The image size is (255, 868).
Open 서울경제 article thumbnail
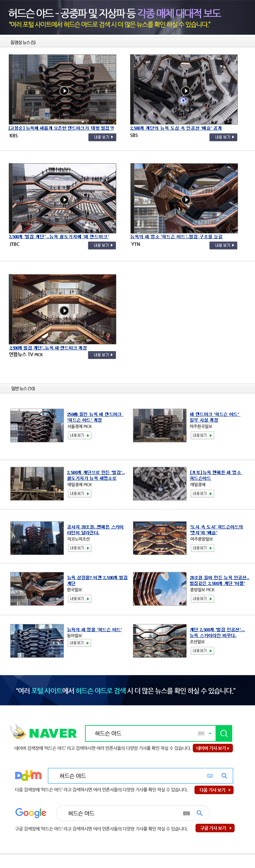(x=37, y=425)
